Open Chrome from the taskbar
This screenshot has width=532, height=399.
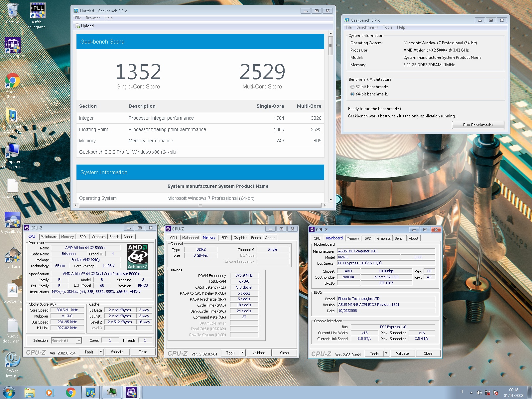pyautogui.click(x=70, y=393)
